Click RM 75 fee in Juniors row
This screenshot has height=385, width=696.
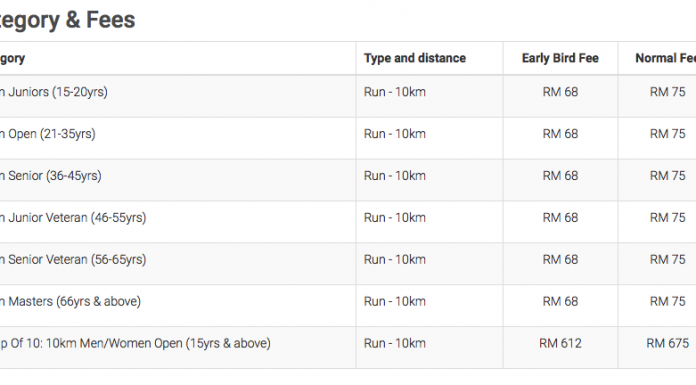pyautogui.click(x=668, y=92)
